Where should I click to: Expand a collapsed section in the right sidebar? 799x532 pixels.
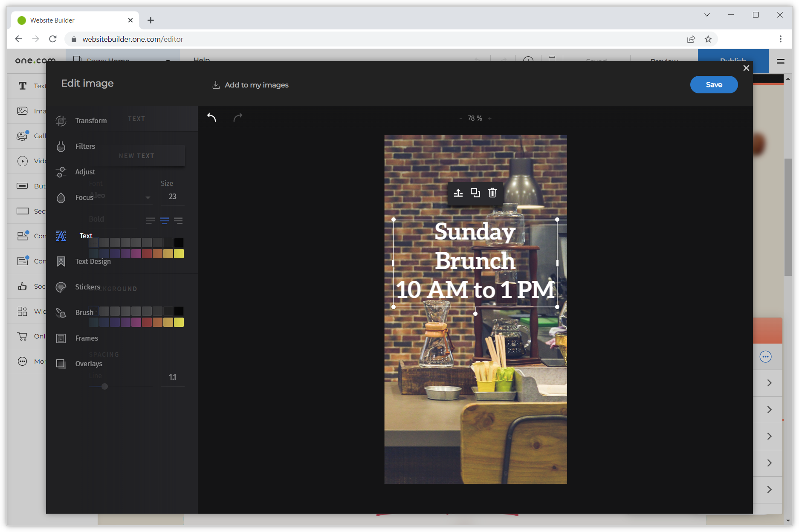tap(769, 383)
